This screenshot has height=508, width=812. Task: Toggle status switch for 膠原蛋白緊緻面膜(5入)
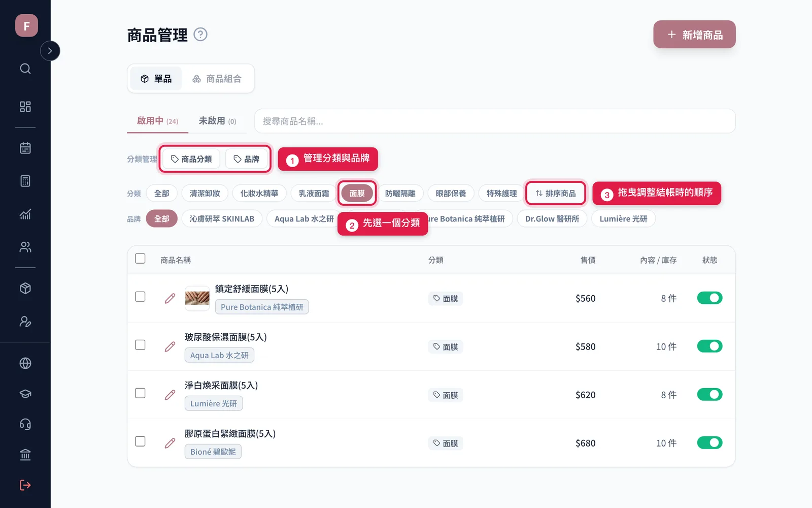pyautogui.click(x=709, y=442)
